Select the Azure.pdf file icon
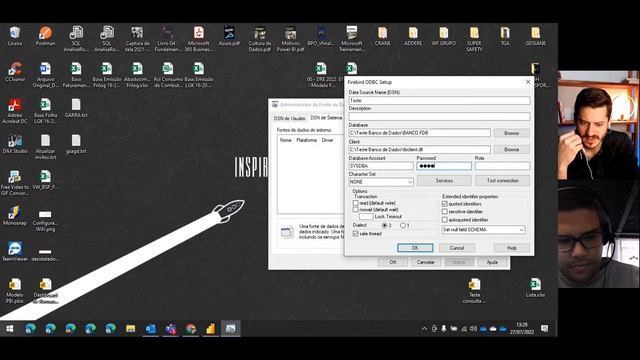The width and height of the screenshot is (640, 360). (x=229, y=36)
